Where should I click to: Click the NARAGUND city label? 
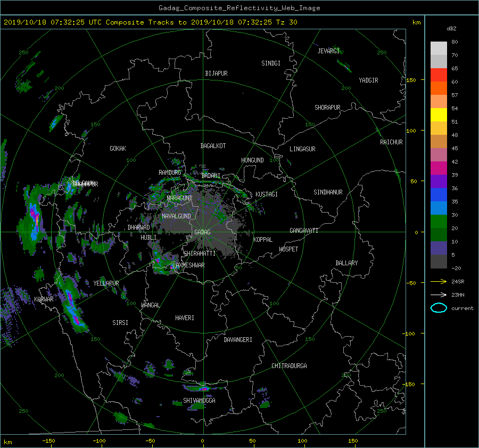180,198
